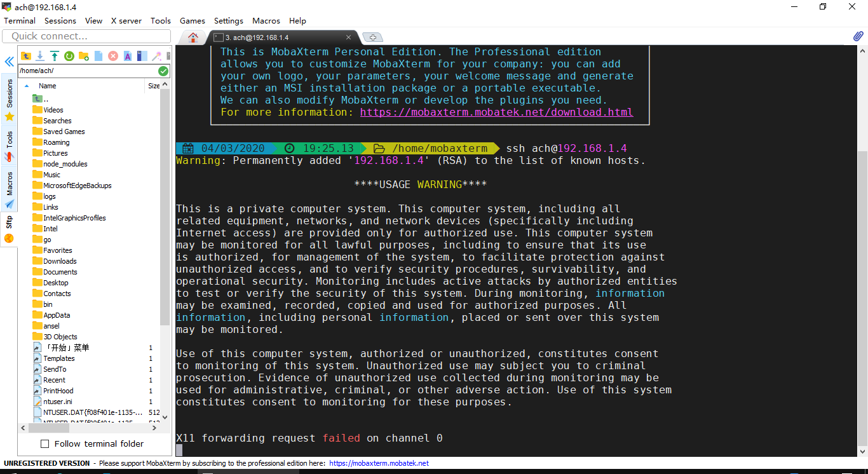Select the 3D Objects folder

click(x=55, y=337)
